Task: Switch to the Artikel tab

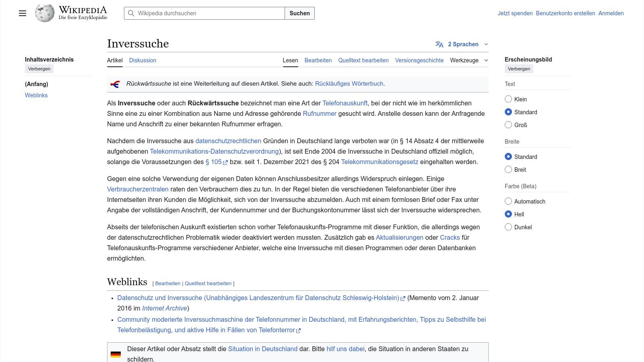Action: [115, 60]
